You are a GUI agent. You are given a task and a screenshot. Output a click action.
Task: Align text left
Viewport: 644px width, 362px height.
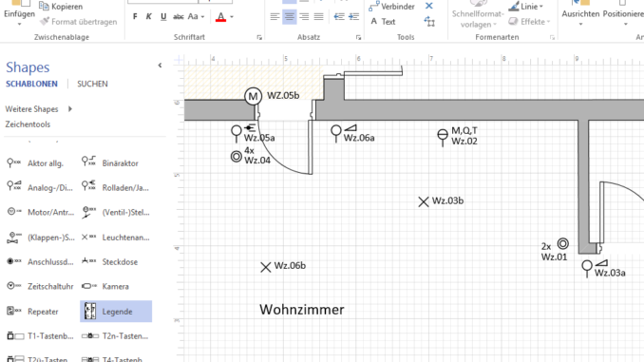tap(275, 17)
